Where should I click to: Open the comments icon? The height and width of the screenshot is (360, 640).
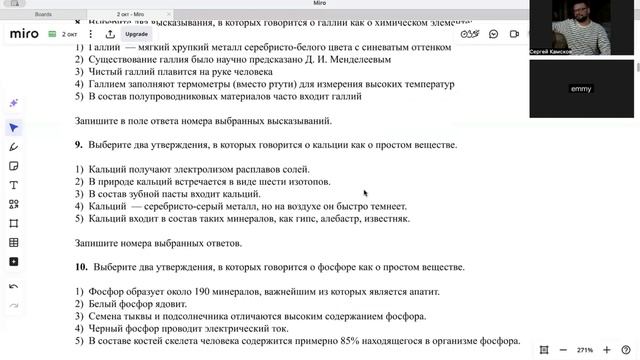pyautogui.click(x=493, y=34)
